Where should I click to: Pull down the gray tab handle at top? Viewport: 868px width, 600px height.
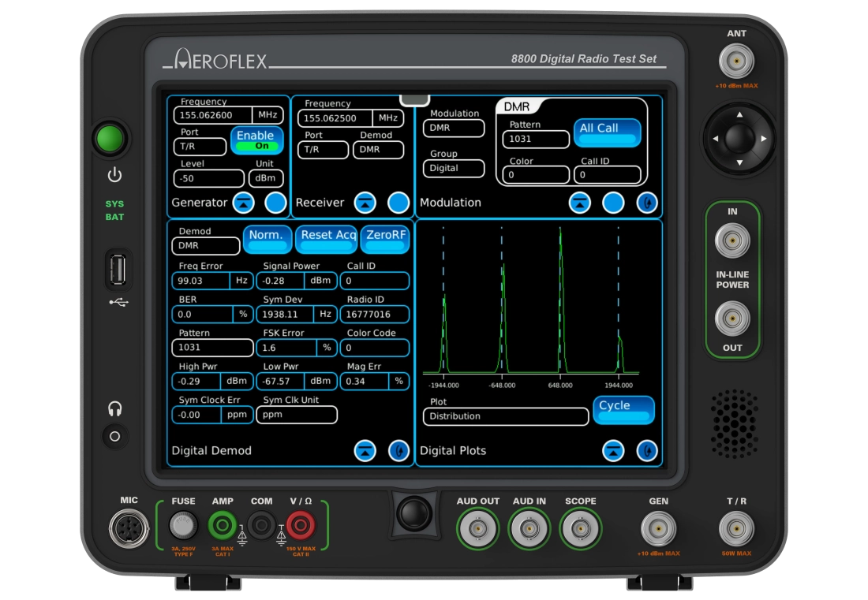tap(415, 99)
